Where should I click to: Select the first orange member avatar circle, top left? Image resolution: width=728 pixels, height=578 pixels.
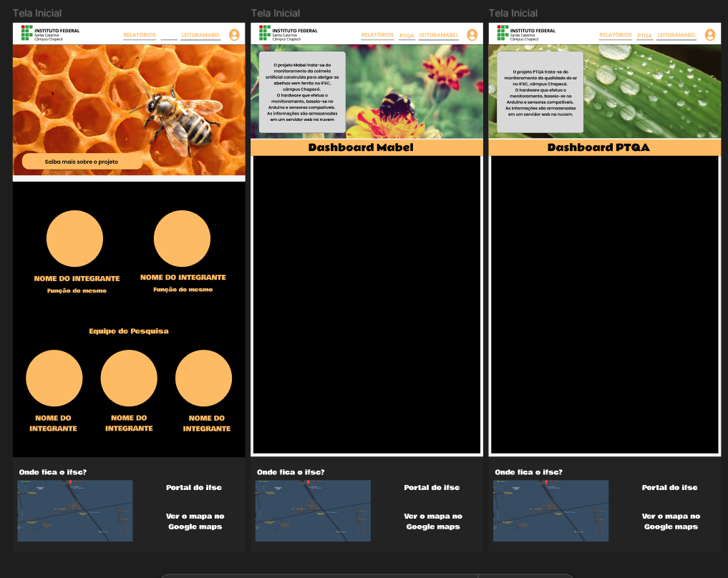click(x=74, y=238)
